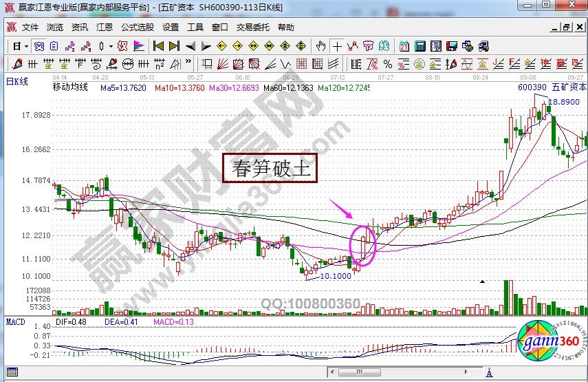Expand the 日 period dropdown arrow
This screenshot has width=588, height=382.
click(x=27, y=47)
